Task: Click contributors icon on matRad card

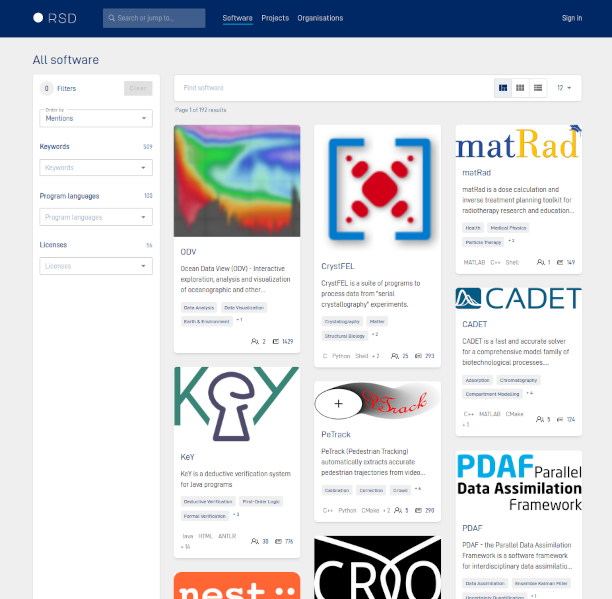Action: [x=541, y=262]
